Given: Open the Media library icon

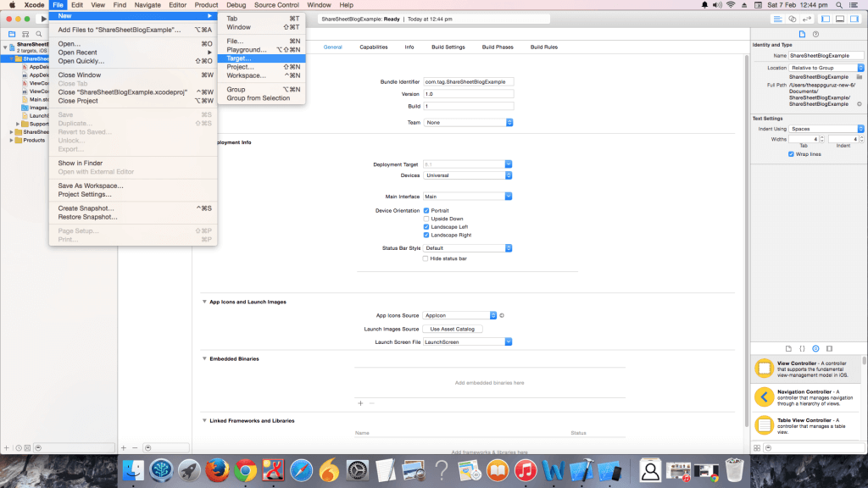Looking at the screenshot, I should 829,348.
